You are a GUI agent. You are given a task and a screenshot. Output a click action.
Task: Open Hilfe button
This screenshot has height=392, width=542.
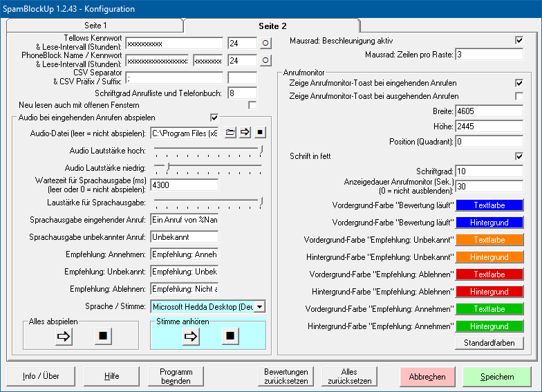112,376
